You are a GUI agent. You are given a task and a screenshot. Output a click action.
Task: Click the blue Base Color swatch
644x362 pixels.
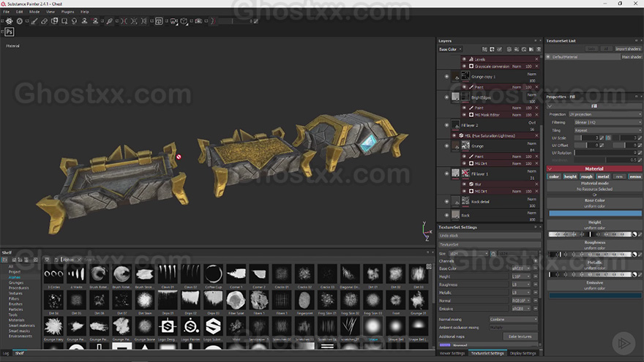click(x=595, y=214)
